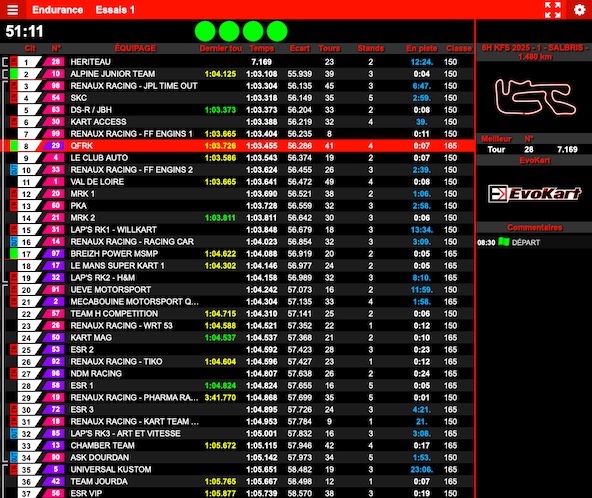Open the Endurance menu item
This screenshot has width=592, height=498.
57,10
